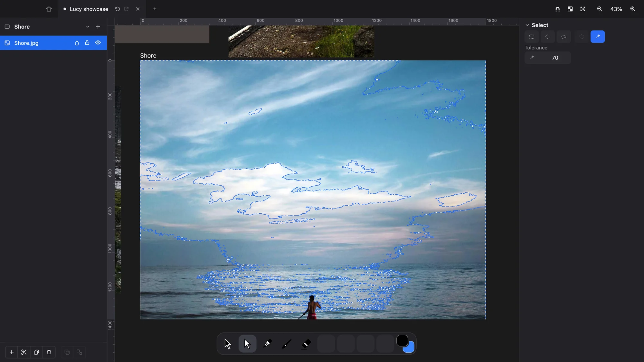
Task: Select the lasso selection icon
Action: tap(563, 37)
